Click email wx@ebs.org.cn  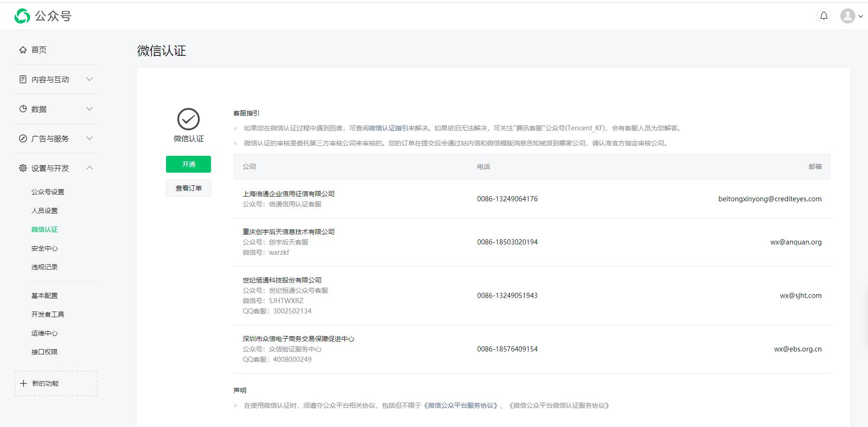(798, 349)
